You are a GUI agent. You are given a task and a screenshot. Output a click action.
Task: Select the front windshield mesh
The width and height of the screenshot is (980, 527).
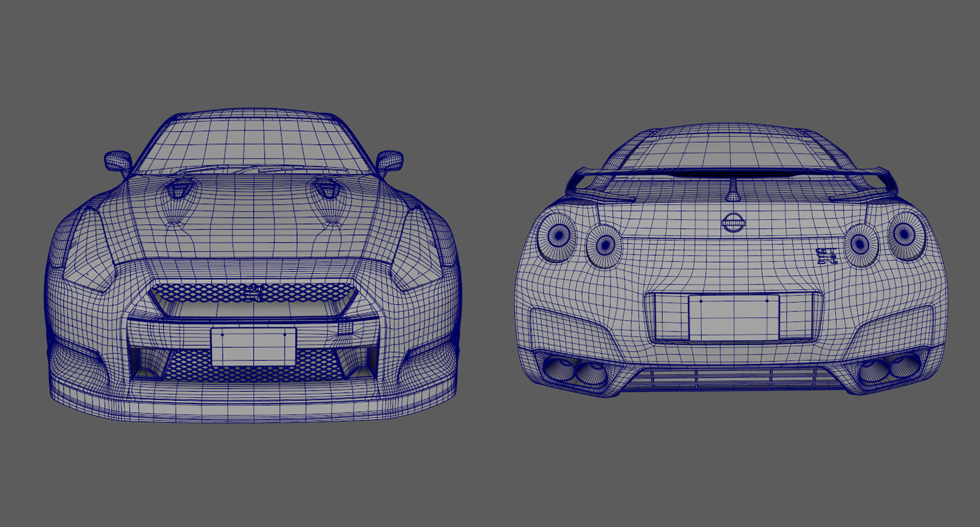coord(254,146)
